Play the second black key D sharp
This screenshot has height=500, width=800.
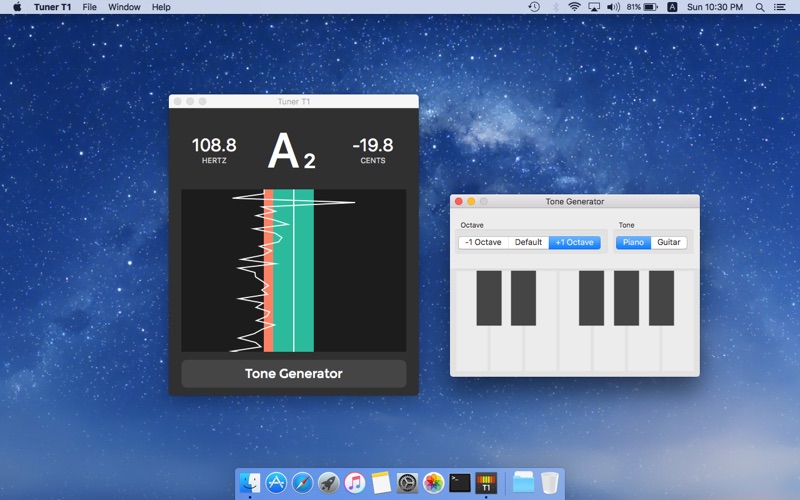523,298
